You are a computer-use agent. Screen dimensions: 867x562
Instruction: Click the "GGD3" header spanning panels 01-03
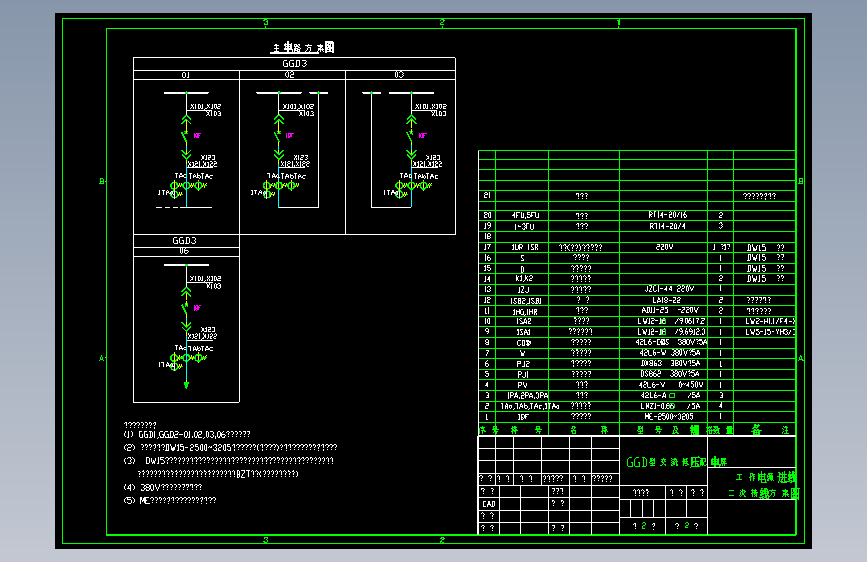295,64
